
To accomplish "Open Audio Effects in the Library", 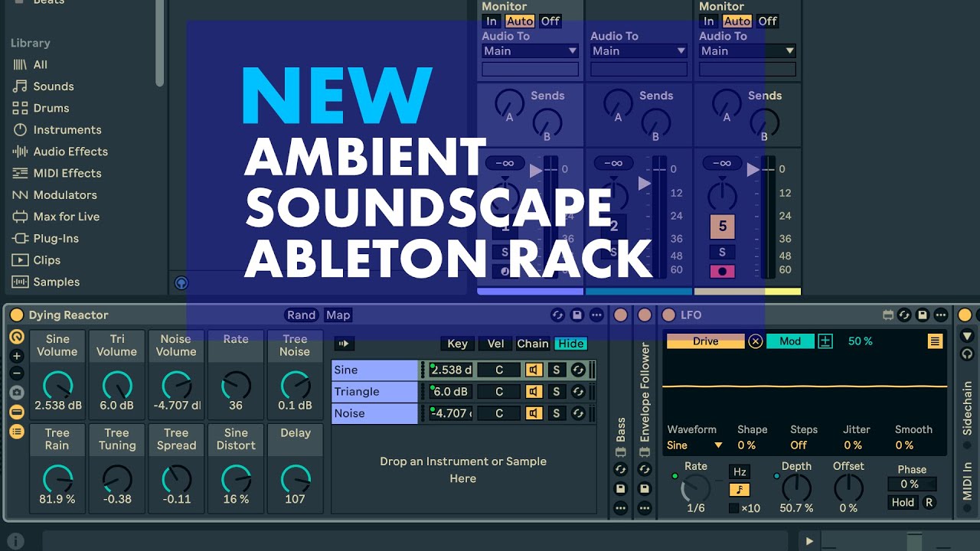I will click(x=70, y=152).
